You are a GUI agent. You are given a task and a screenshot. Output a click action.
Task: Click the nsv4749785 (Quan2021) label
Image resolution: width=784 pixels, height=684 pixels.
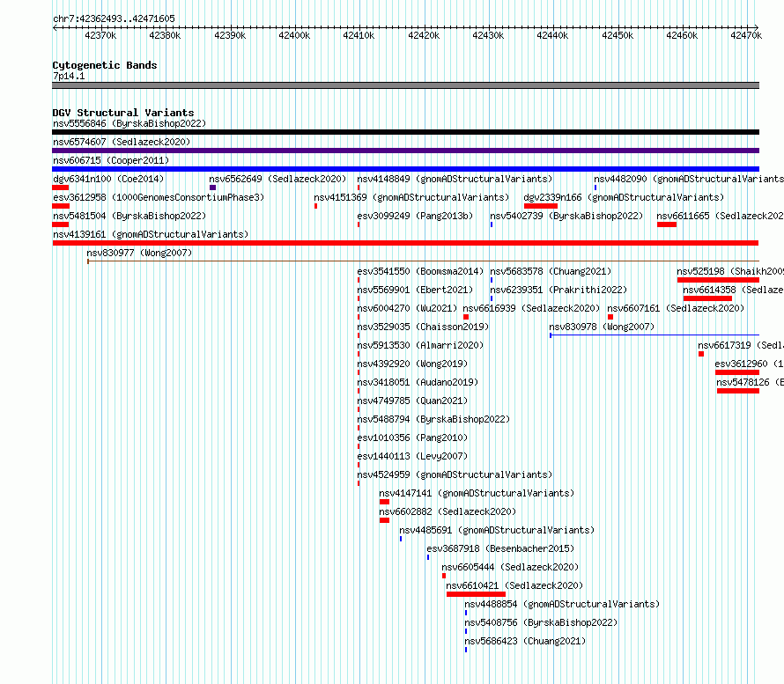pyautogui.click(x=412, y=401)
